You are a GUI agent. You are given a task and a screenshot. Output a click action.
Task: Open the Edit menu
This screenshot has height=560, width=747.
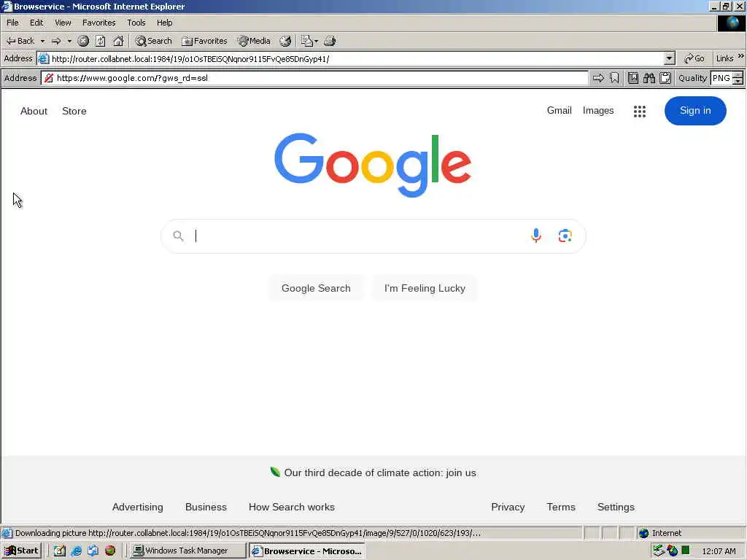point(36,23)
